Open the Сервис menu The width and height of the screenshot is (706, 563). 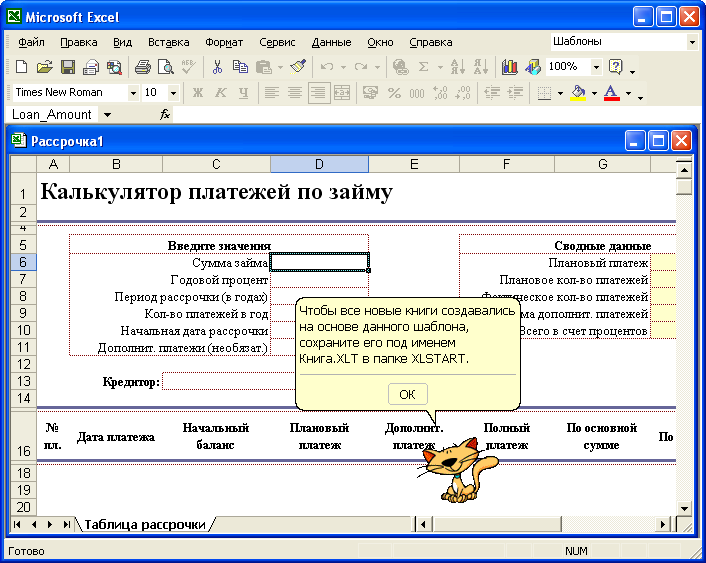[x=277, y=42]
